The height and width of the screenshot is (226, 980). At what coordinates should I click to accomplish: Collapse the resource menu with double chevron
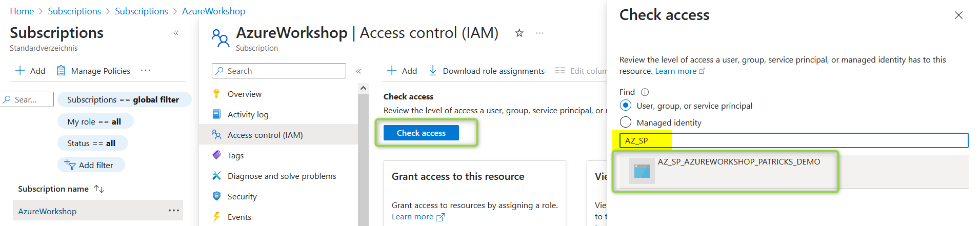pyautogui.click(x=358, y=71)
